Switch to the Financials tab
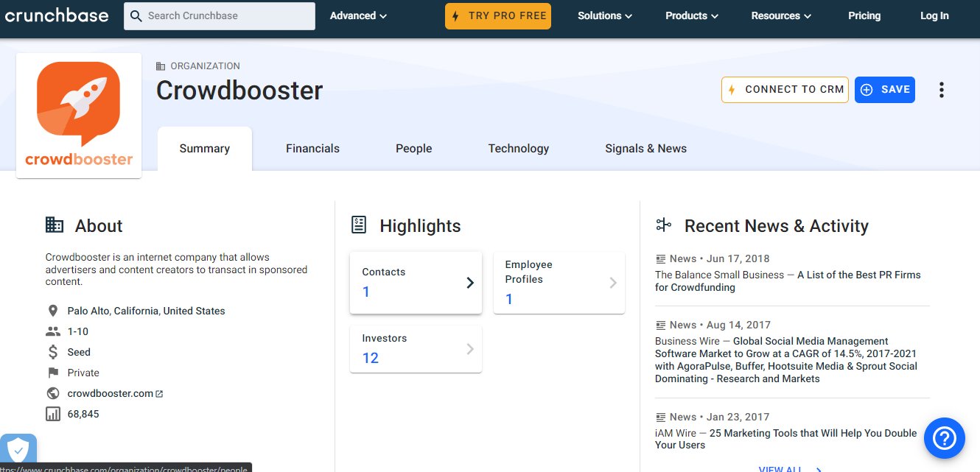 313,149
